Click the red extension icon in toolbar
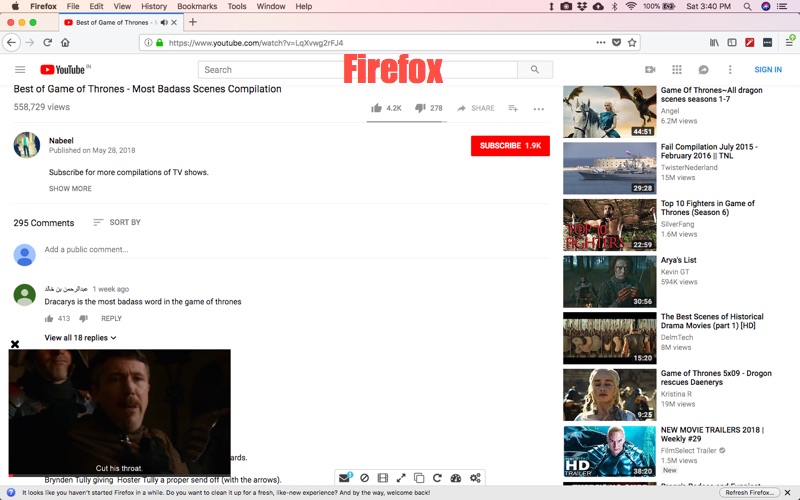 point(749,43)
